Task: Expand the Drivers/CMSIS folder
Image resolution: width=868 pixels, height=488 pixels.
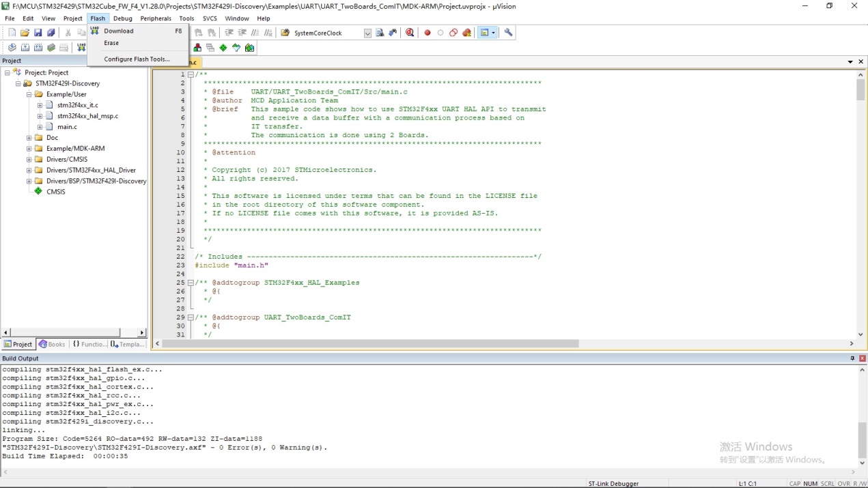Action: 29,159
